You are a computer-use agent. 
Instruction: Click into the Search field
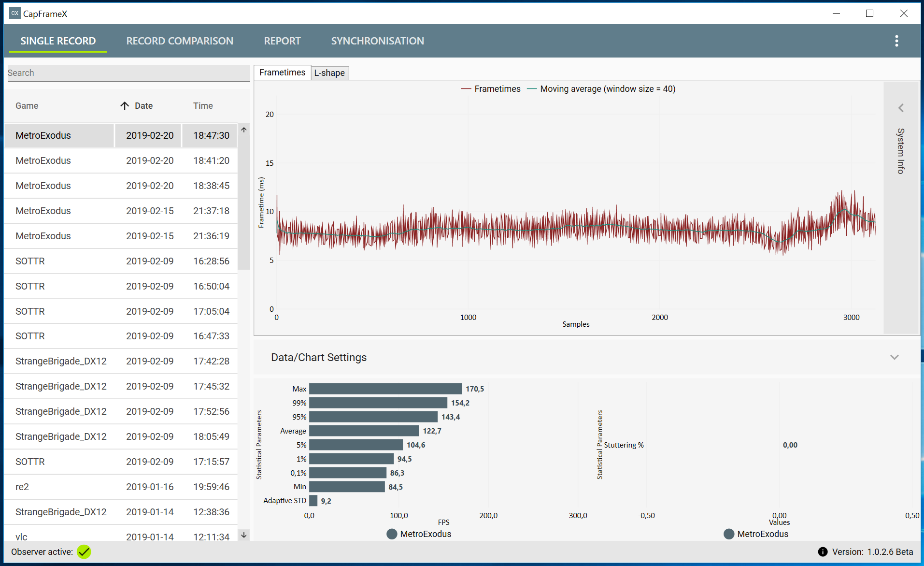[x=128, y=73]
